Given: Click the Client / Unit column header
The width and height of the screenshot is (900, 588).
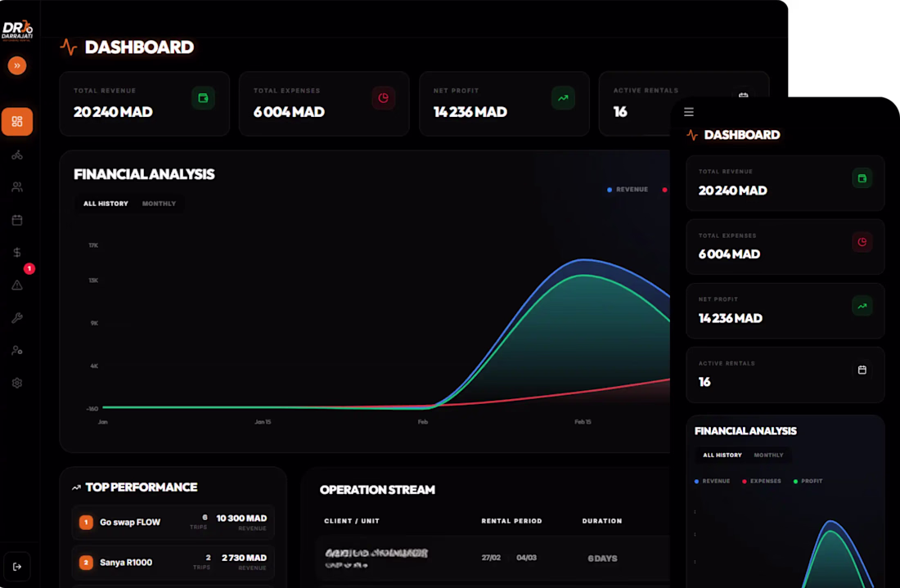Looking at the screenshot, I should click(352, 521).
